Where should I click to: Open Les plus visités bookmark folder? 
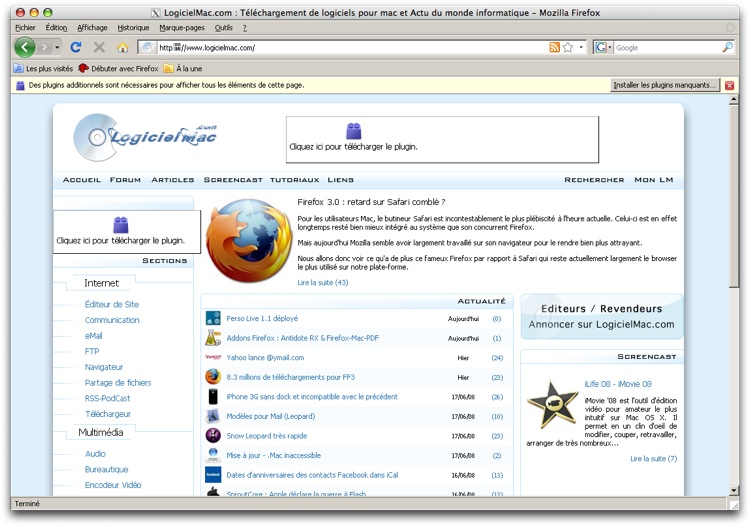point(43,68)
